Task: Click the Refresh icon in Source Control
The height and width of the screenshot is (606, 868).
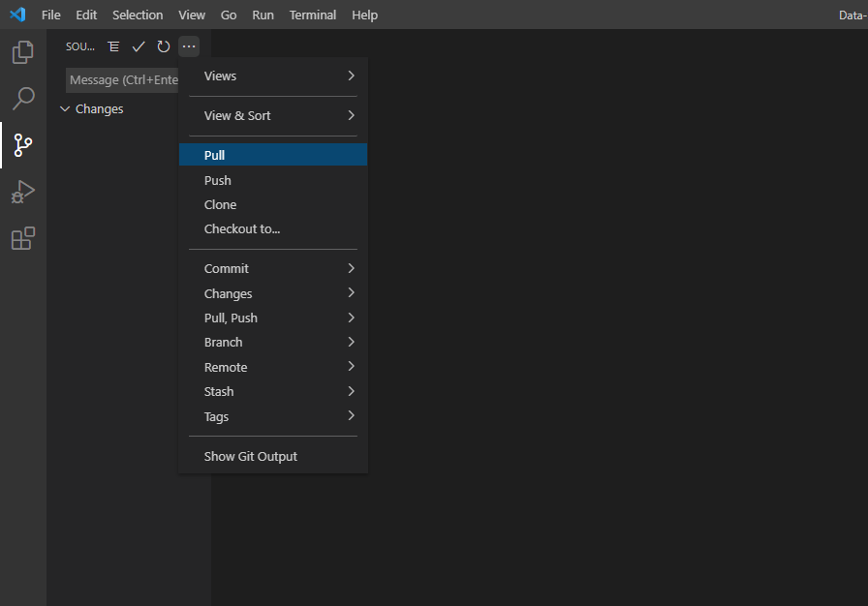Action: pos(164,46)
